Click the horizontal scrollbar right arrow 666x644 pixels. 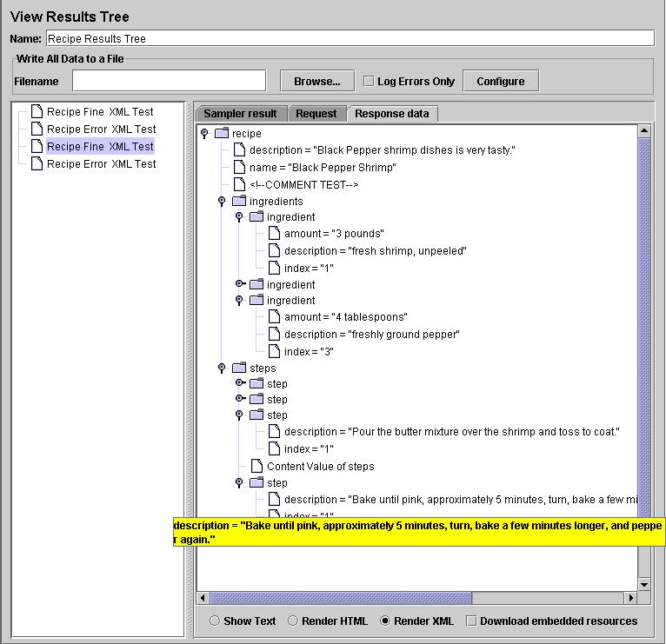[x=631, y=598]
